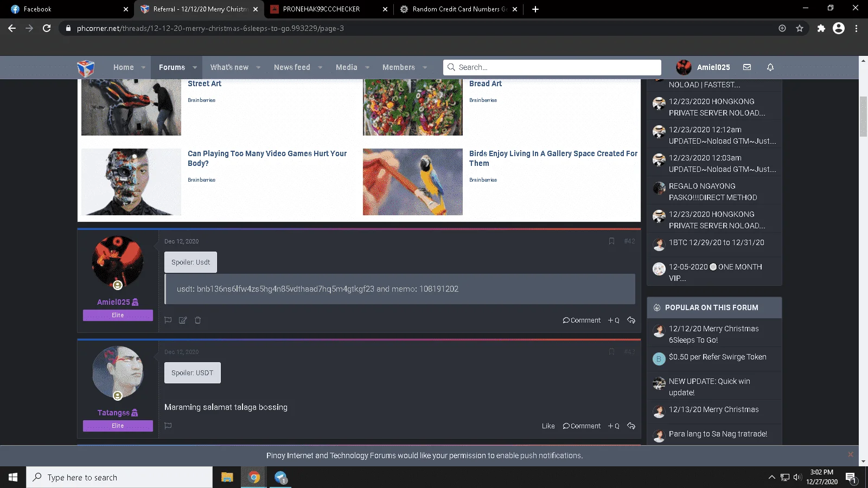The height and width of the screenshot is (488, 868).
Task: Quote-add (+Q) the Tatangss post
Action: (614, 426)
